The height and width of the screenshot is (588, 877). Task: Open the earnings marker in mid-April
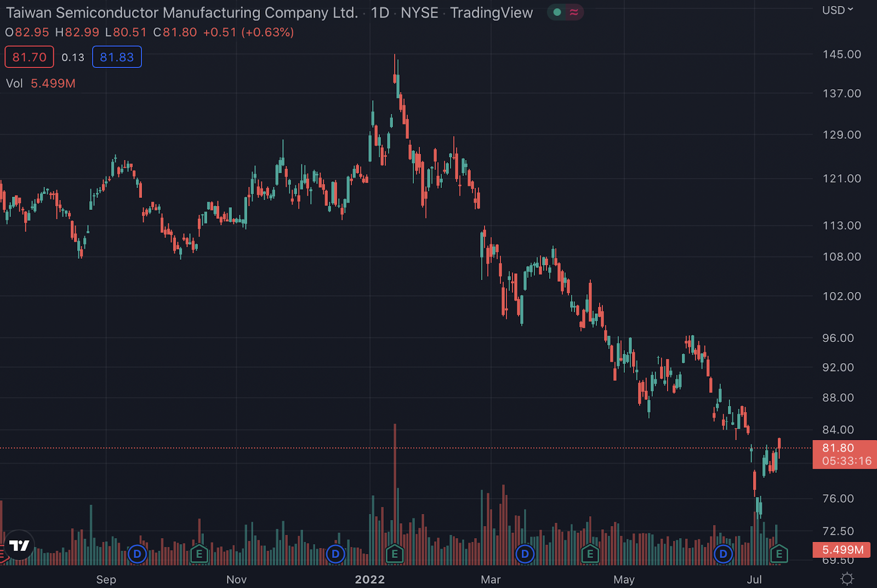click(x=590, y=554)
